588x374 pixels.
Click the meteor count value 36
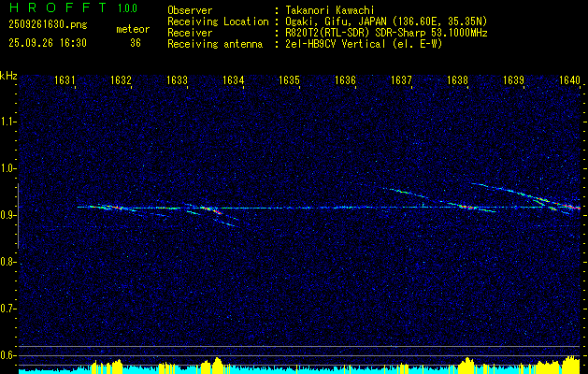click(136, 43)
